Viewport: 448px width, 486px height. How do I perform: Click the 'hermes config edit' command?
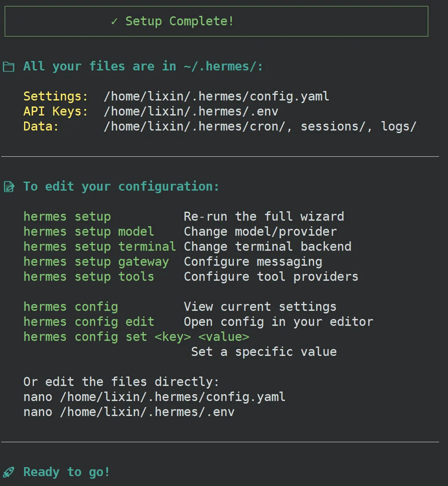[88, 322]
